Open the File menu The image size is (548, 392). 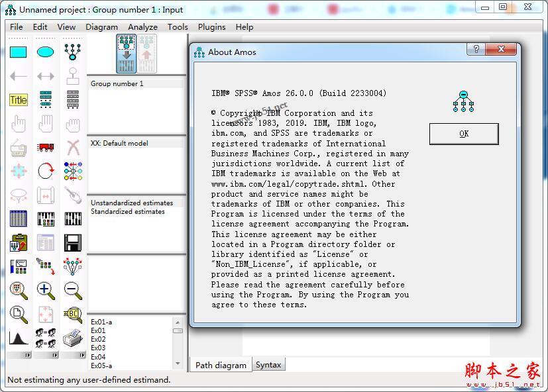point(17,27)
